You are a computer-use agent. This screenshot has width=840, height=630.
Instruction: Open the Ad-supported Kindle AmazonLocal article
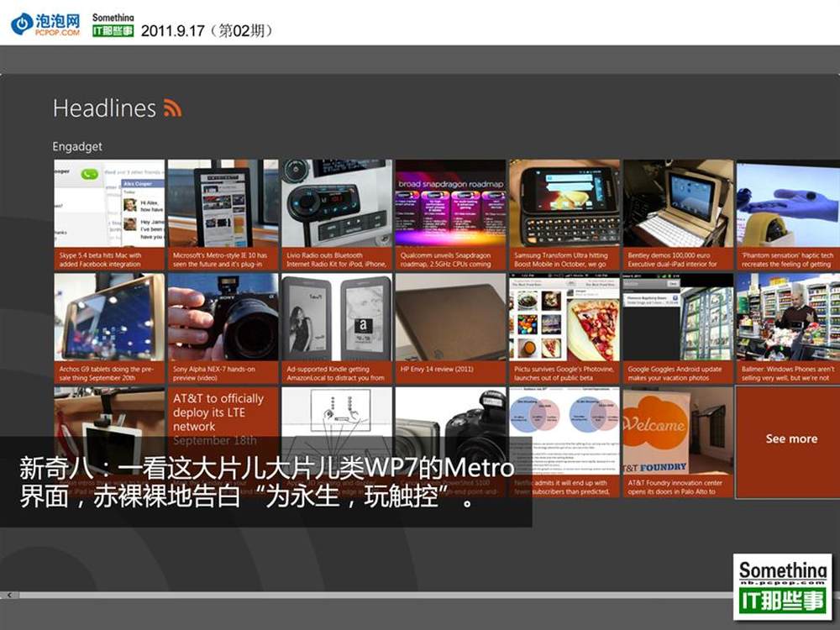337,328
